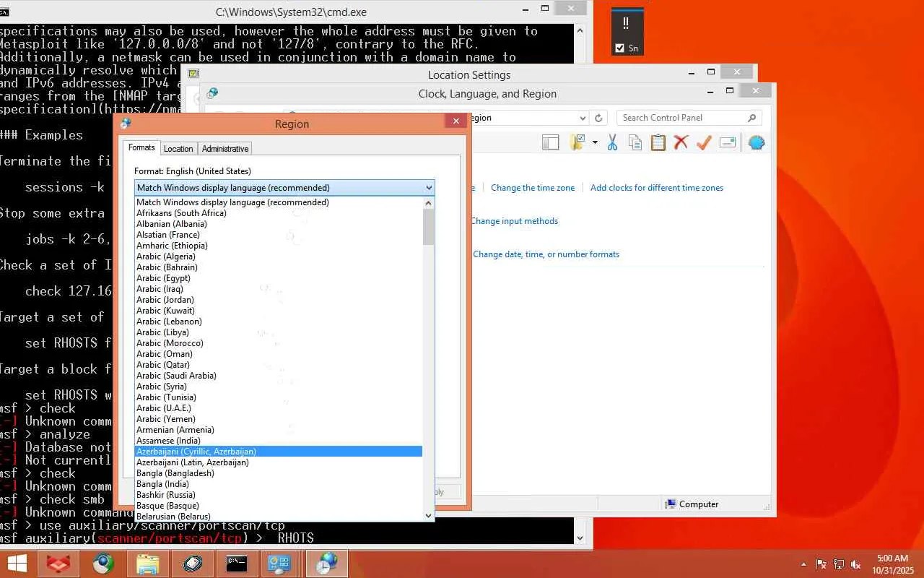This screenshot has width=924, height=578.
Task: Open the Change the time zone link
Action: pyautogui.click(x=533, y=188)
